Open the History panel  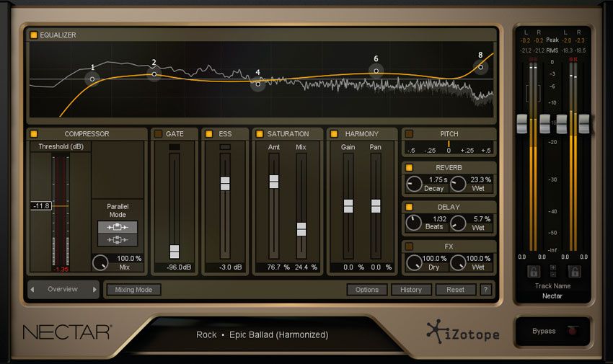click(x=411, y=290)
